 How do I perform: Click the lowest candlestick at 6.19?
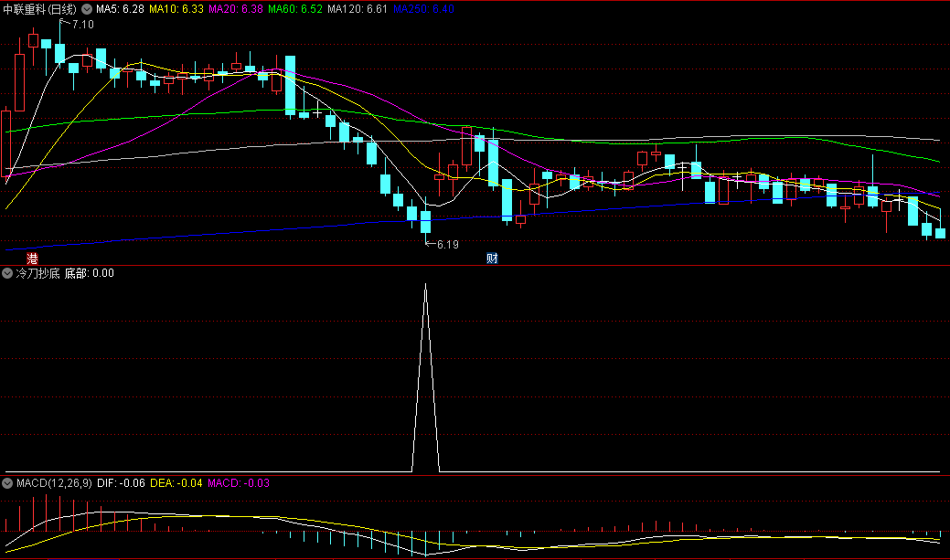click(426, 222)
